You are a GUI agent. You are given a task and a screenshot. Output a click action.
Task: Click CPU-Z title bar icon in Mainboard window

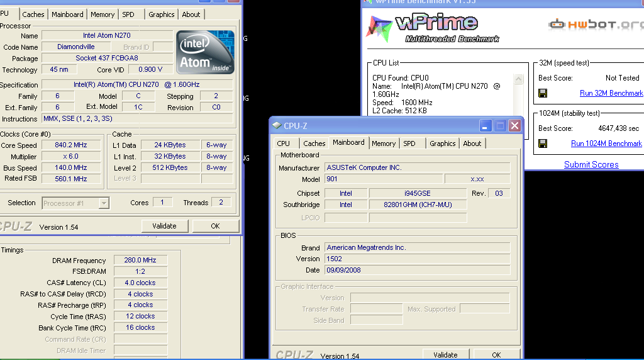(x=277, y=125)
